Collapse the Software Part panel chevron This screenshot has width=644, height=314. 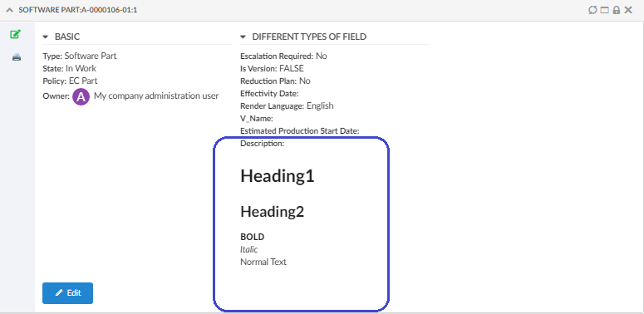(x=10, y=10)
